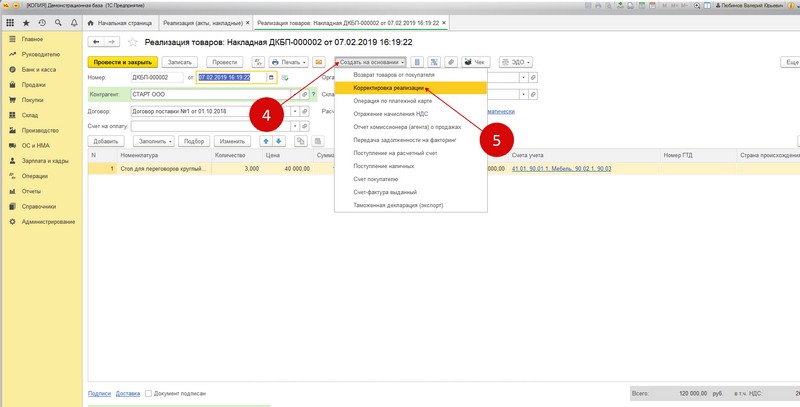Viewport: 800px width, 407px height.
Task: Click Записать button
Action: point(180,62)
